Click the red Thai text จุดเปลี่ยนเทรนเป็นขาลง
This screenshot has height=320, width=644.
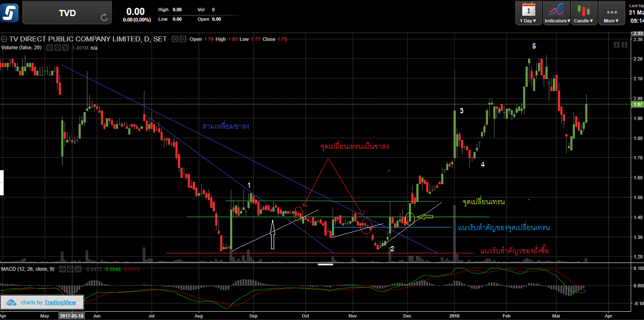(x=354, y=146)
